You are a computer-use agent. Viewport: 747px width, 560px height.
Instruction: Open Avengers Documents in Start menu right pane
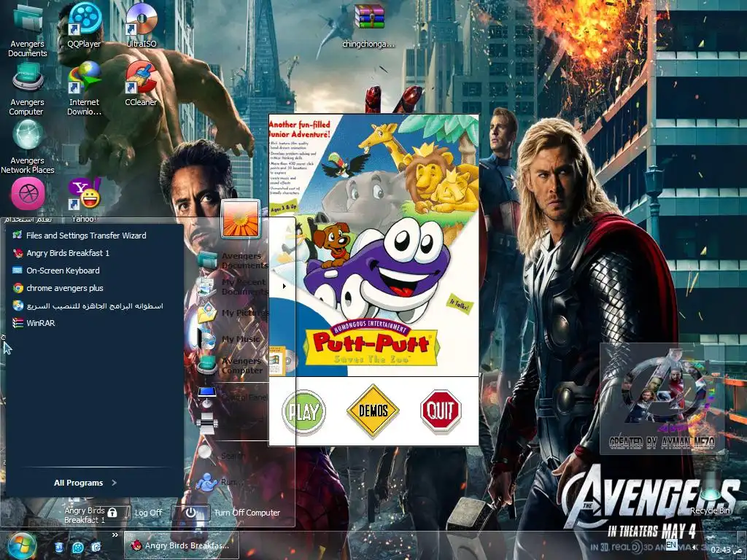pos(233,260)
